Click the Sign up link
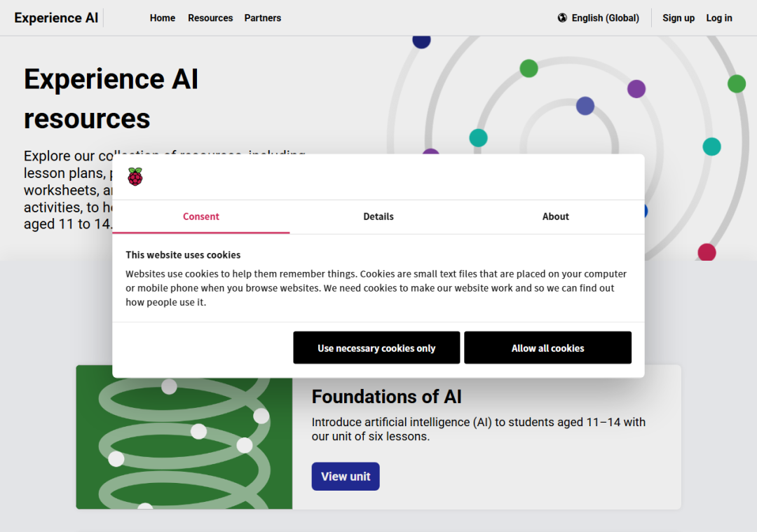The height and width of the screenshot is (532, 757). (678, 18)
